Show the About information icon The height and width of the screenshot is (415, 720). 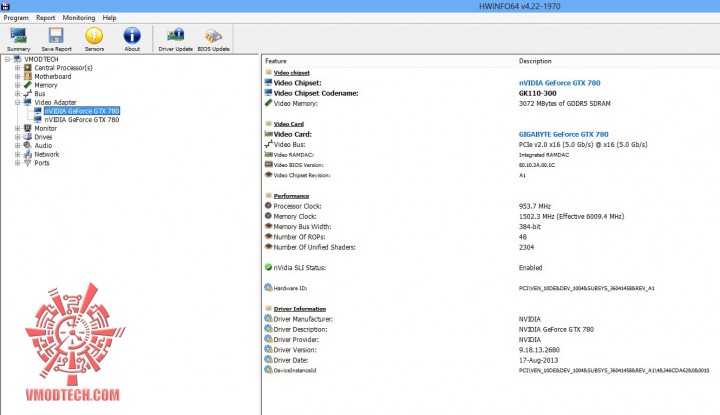(x=132, y=36)
